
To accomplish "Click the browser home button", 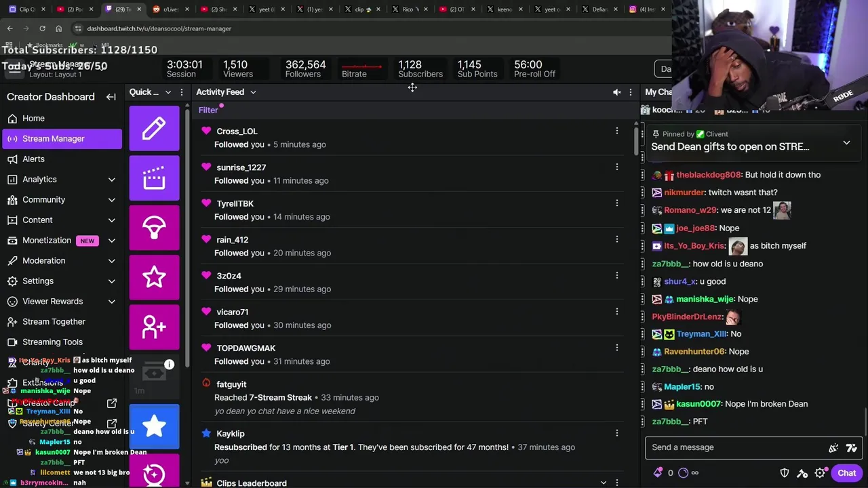I will (x=58, y=28).
